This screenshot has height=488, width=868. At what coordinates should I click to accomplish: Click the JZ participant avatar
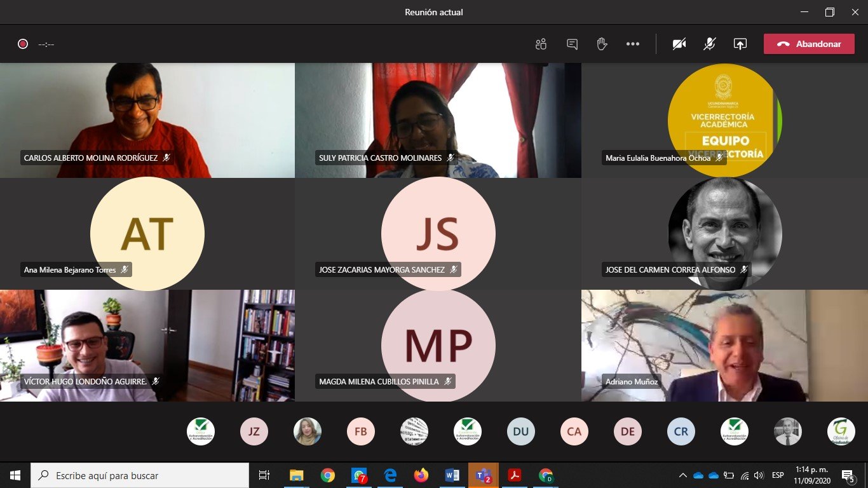click(254, 431)
